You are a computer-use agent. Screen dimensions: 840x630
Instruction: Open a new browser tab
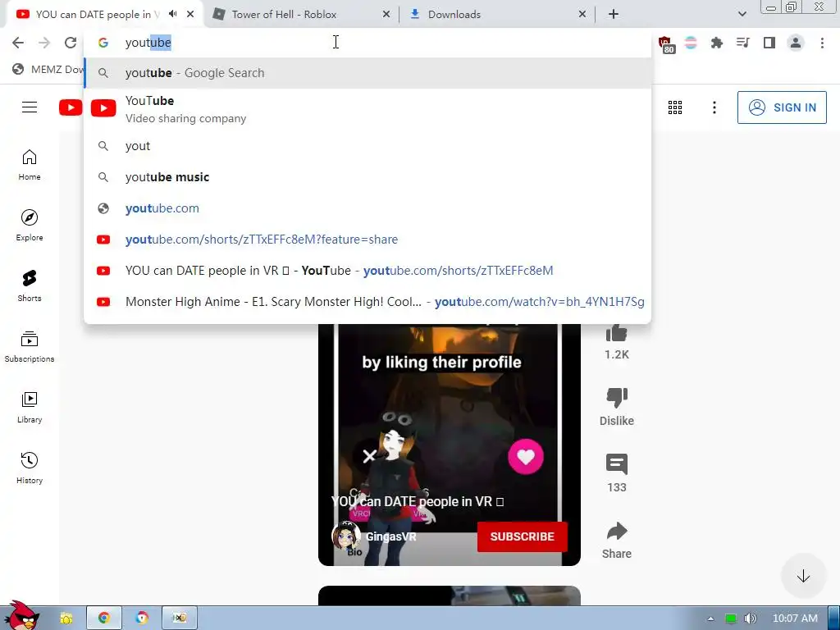614,15
